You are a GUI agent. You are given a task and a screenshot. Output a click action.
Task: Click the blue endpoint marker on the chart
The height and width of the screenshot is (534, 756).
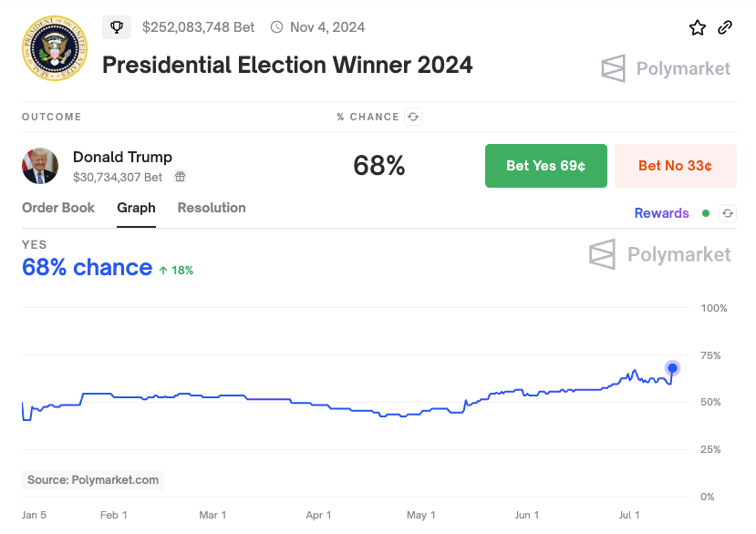click(672, 368)
